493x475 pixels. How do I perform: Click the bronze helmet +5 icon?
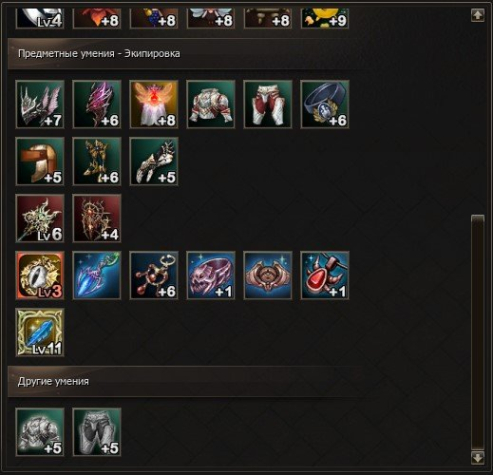40,161
